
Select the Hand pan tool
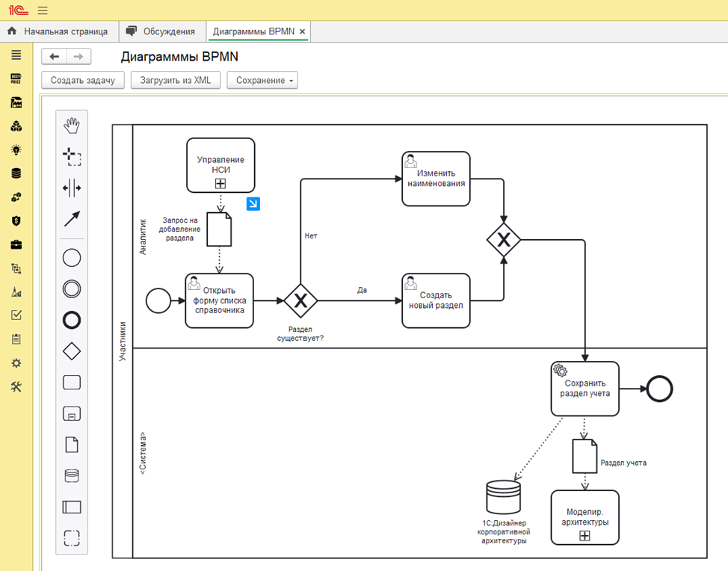[x=72, y=126]
